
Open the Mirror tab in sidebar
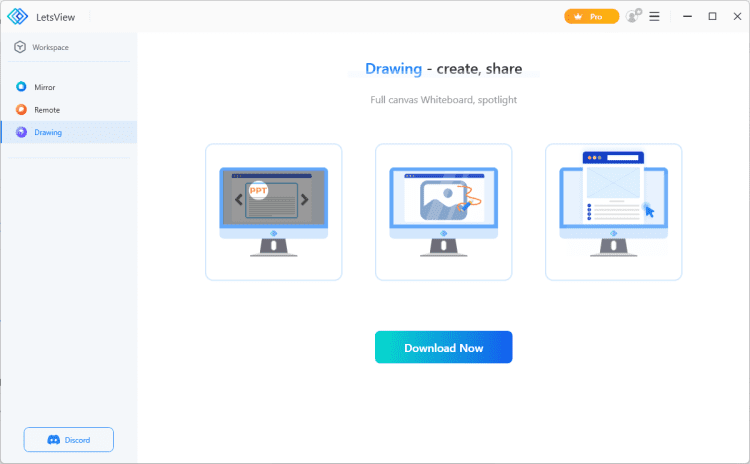[x=69, y=87]
